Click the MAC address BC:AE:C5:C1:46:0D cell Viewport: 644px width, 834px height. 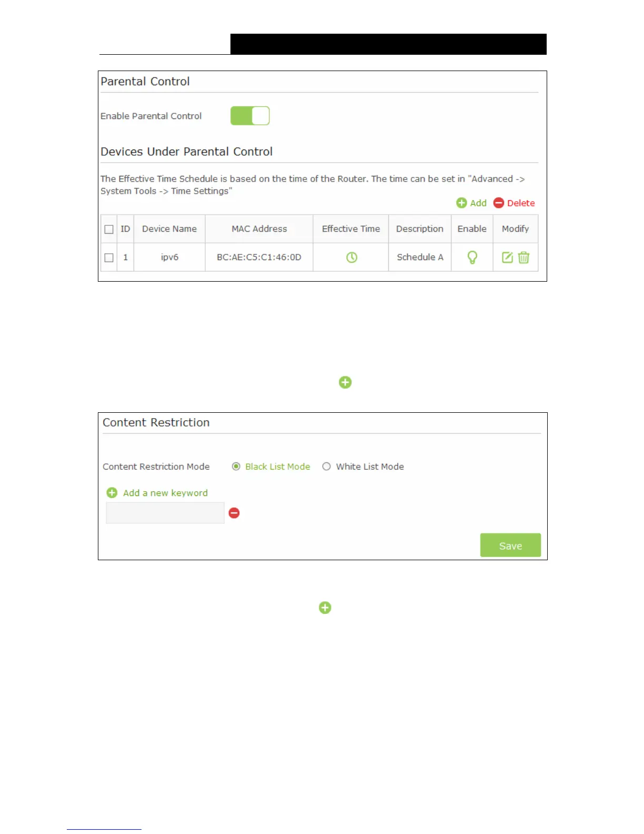pos(259,257)
